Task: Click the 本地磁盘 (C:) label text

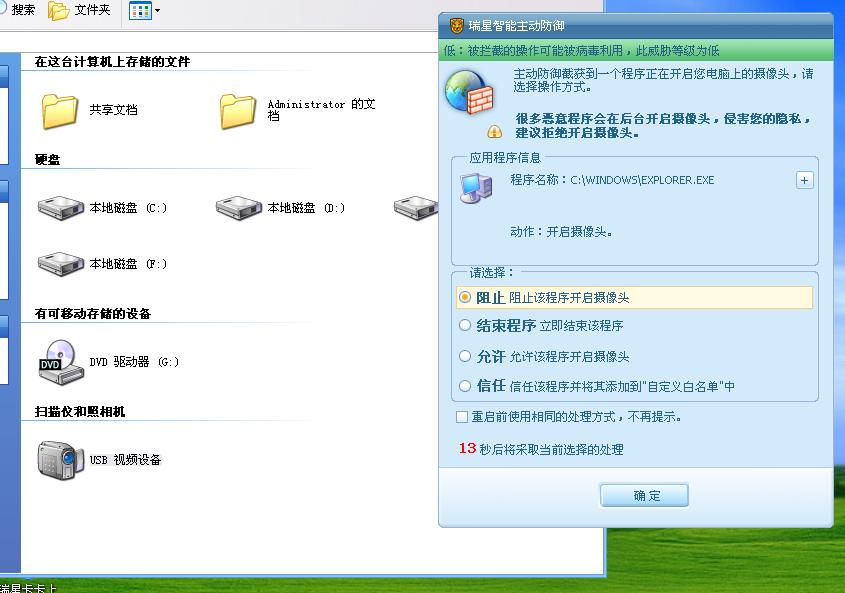Action: click(128, 208)
